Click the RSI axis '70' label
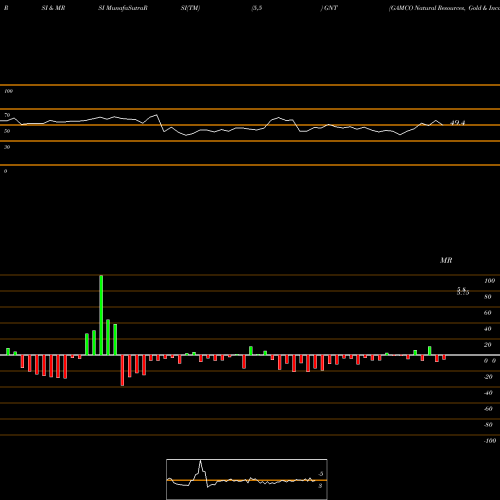Viewport: 500px width, 500px height. (x=7, y=115)
